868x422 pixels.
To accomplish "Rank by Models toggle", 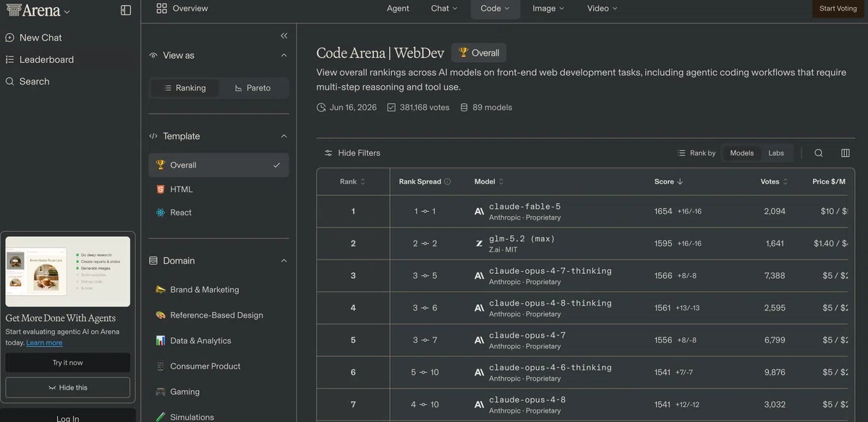I will click(741, 153).
